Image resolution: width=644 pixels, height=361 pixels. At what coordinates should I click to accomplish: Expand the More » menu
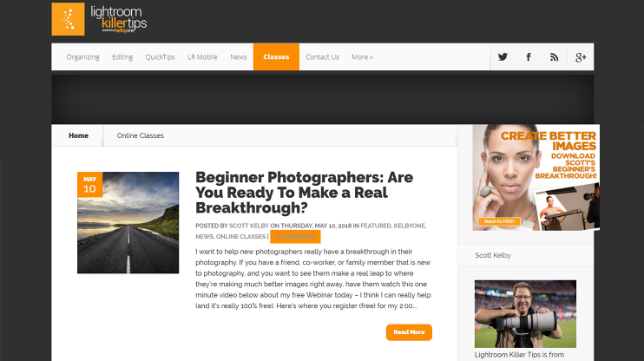tap(362, 57)
